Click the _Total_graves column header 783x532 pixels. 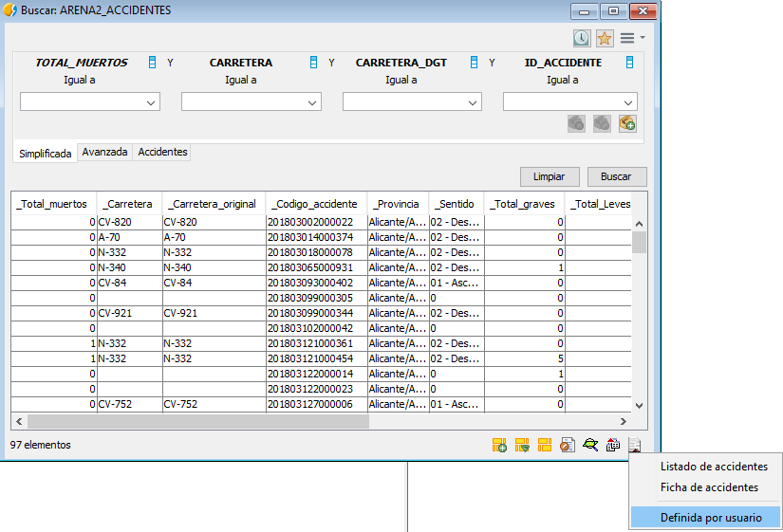point(524,204)
